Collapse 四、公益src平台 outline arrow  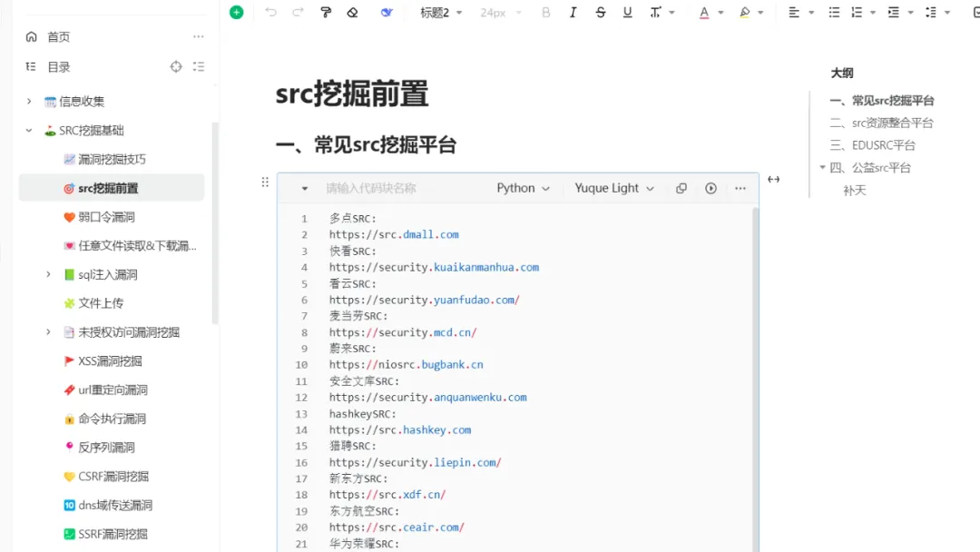(822, 168)
